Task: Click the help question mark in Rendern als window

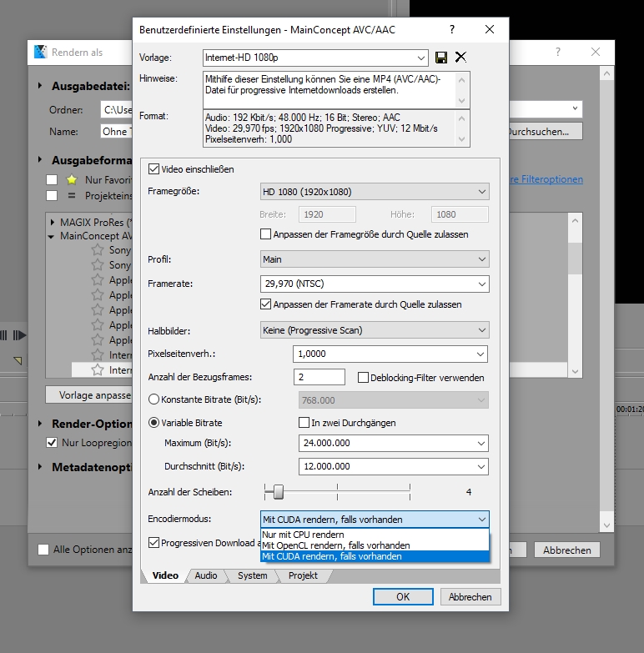Action: click(x=558, y=52)
